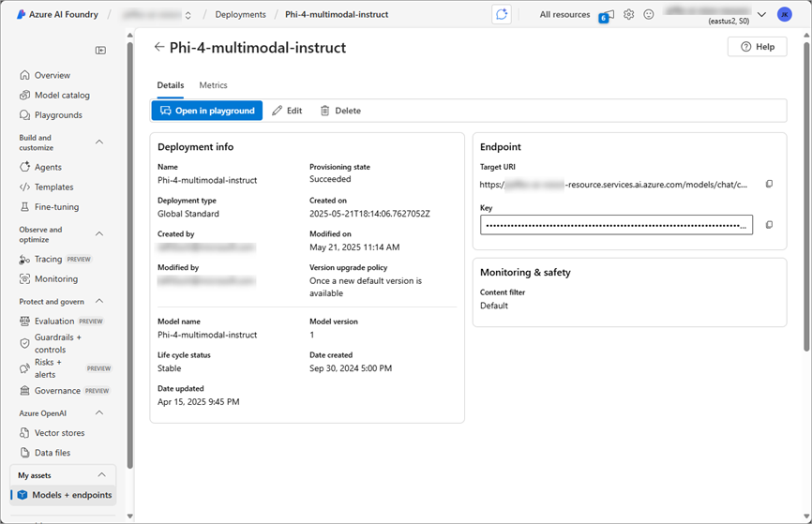The width and height of the screenshot is (812, 524).
Task: Click the Risks + alerts icon
Action: (x=24, y=368)
